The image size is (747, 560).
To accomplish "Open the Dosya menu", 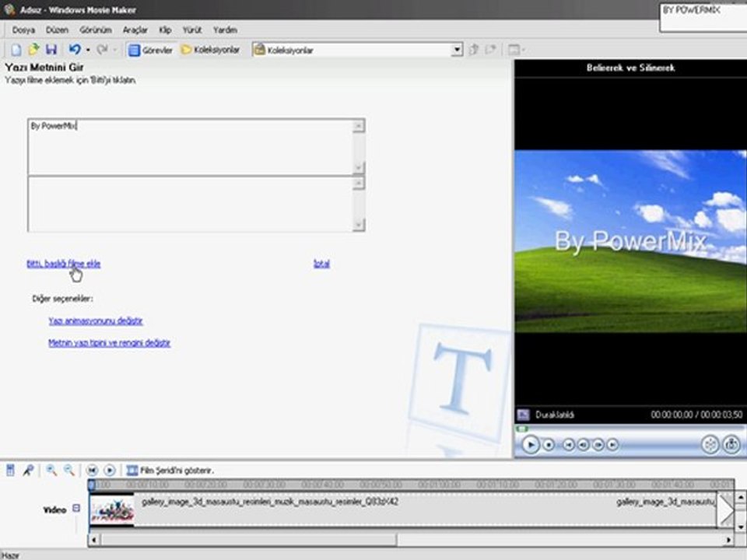I will [23, 30].
